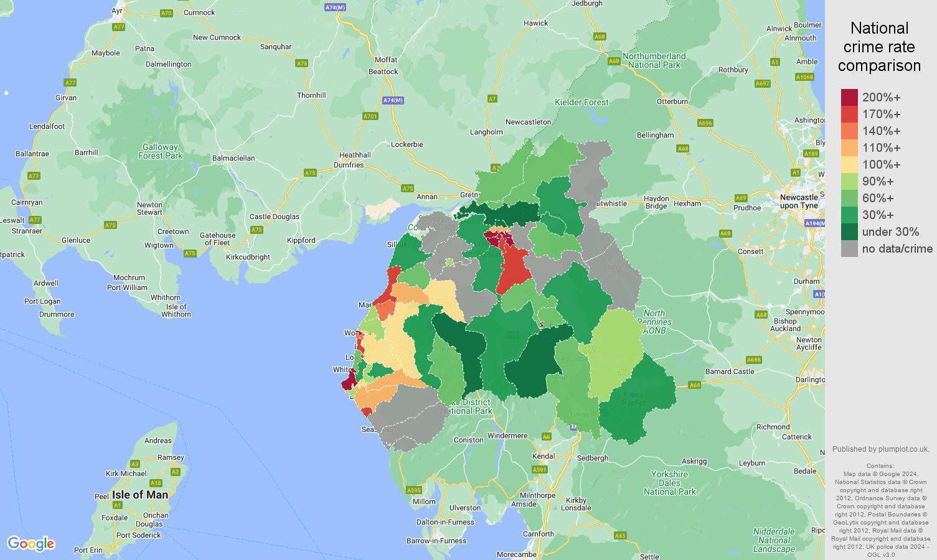The image size is (937, 560).
Task: Click the 200%+ dark red legend swatch
Action: [849, 98]
